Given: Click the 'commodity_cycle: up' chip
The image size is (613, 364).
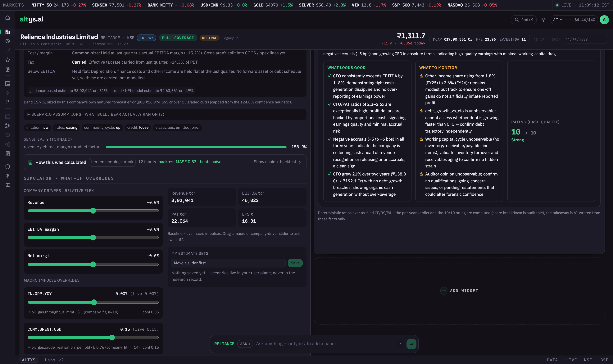Looking at the screenshot, I should [102, 128].
